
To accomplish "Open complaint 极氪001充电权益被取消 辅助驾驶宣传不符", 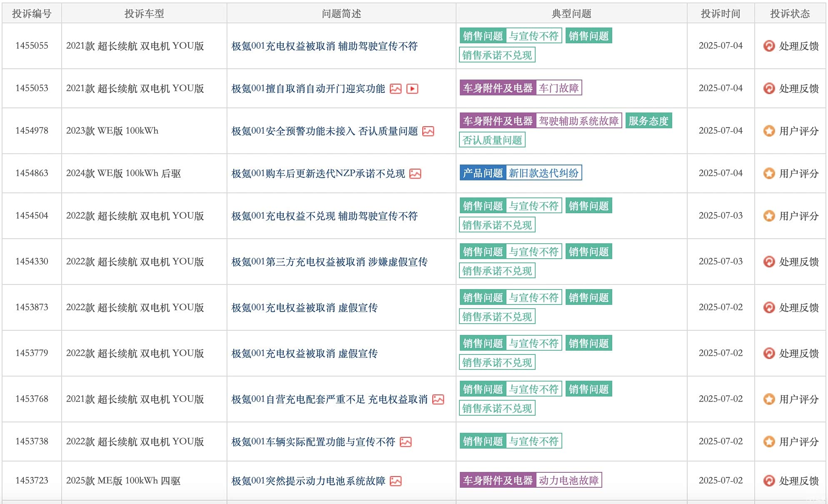I will (324, 46).
